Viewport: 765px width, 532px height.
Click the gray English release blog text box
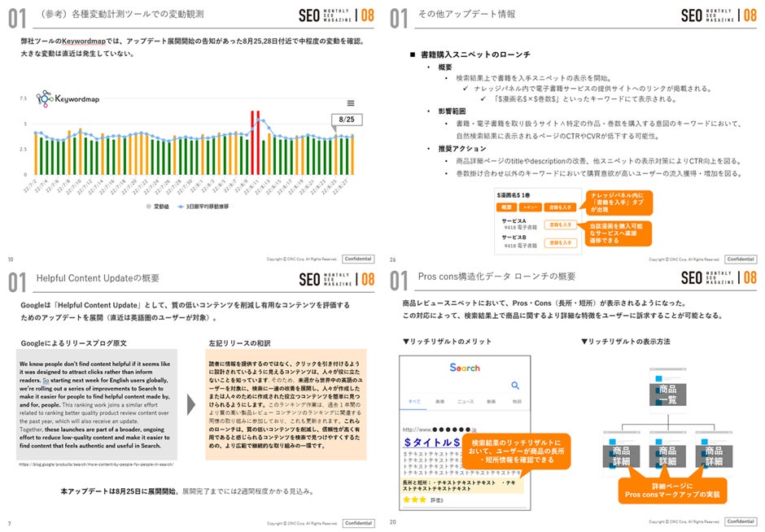[97, 404]
